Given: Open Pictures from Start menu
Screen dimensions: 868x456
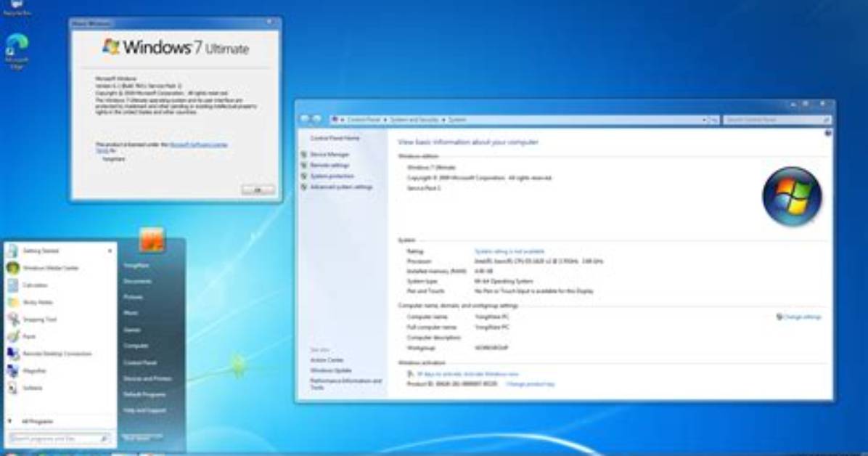Looking at the screenshot, I should tap(133, 298).
